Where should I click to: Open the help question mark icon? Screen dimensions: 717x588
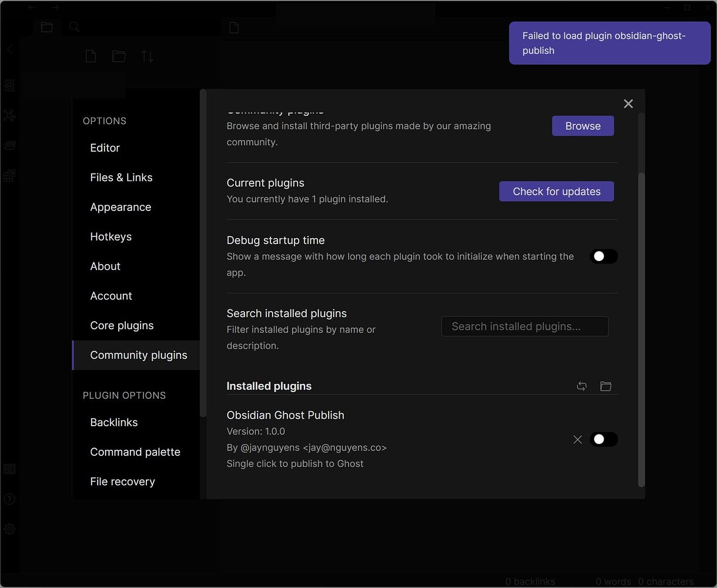click(9, 499)
